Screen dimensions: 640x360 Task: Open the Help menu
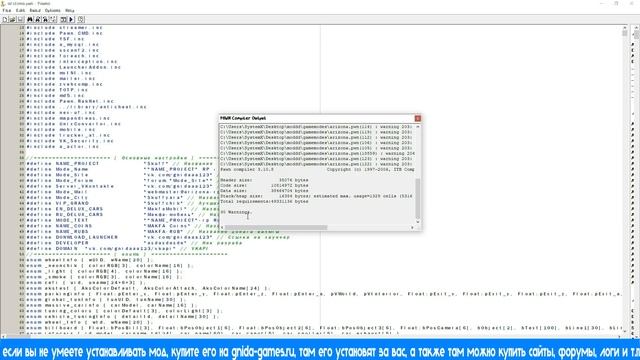click(x=69, y=10)
